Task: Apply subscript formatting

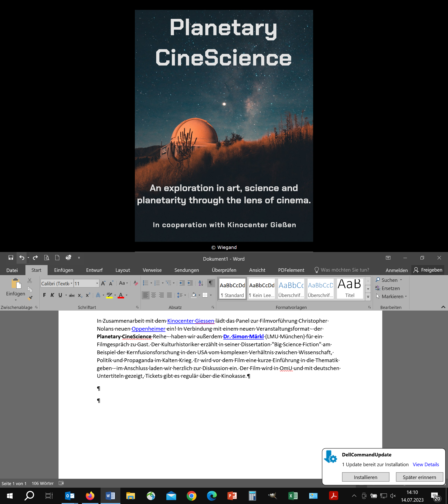Action: tap(80, 295)
